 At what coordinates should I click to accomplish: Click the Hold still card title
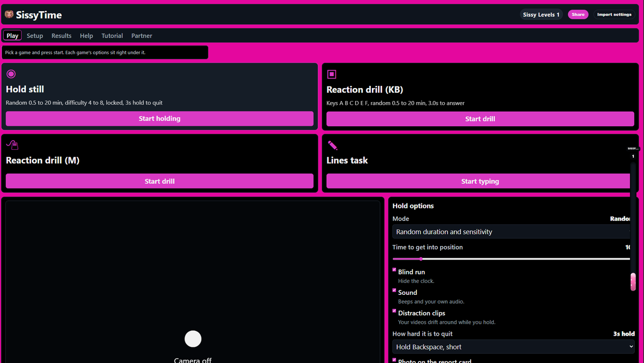[x=25, y=89]
